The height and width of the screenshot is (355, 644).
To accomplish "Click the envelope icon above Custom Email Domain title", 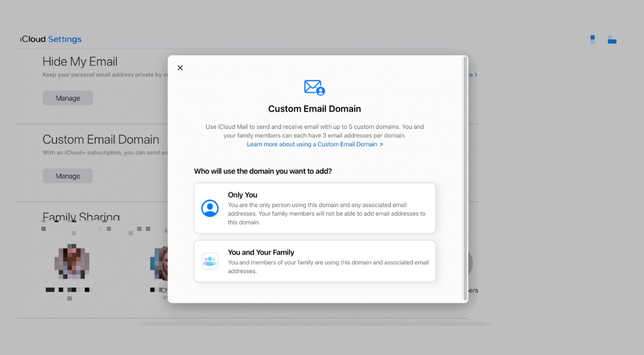I will (x=314, y=87).
